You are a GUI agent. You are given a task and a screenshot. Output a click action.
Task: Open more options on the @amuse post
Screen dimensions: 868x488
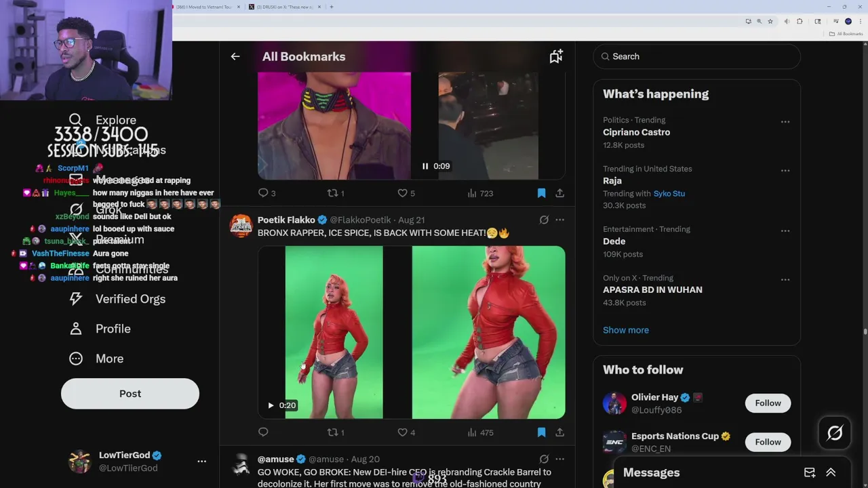pos(559,459)
